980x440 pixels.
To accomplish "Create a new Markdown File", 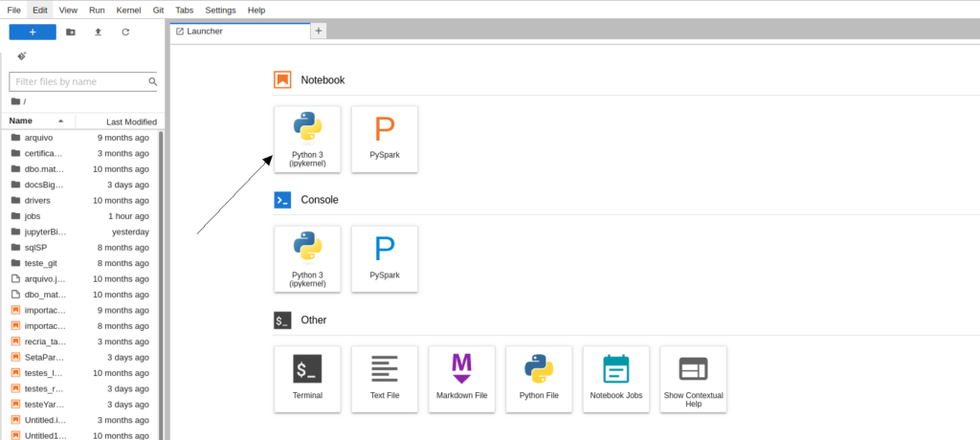I will [462, 379].
